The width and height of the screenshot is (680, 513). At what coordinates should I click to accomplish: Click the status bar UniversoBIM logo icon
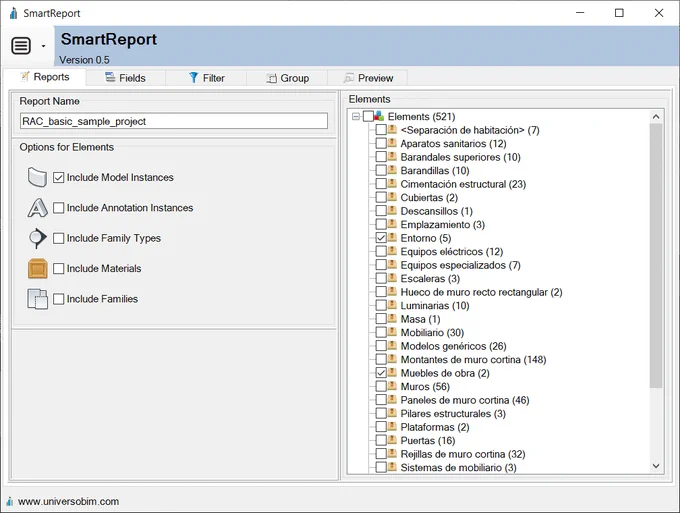click(9, 502)
